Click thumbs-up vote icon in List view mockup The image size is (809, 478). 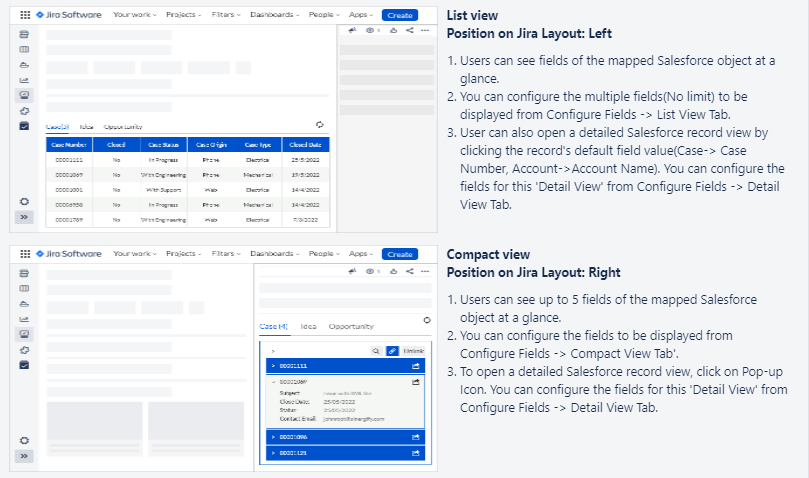point(394,30)
